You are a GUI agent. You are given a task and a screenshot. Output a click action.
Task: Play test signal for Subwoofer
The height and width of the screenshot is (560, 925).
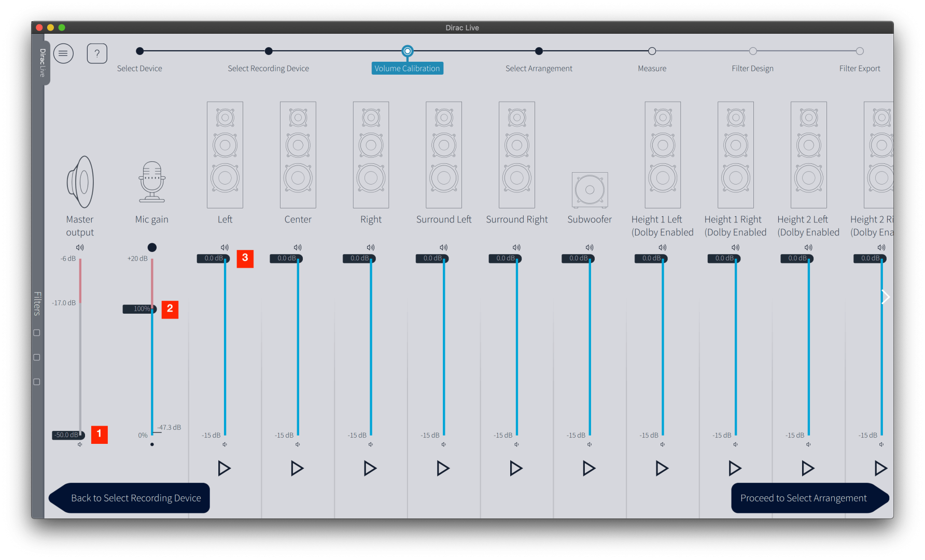pos(589,468)
